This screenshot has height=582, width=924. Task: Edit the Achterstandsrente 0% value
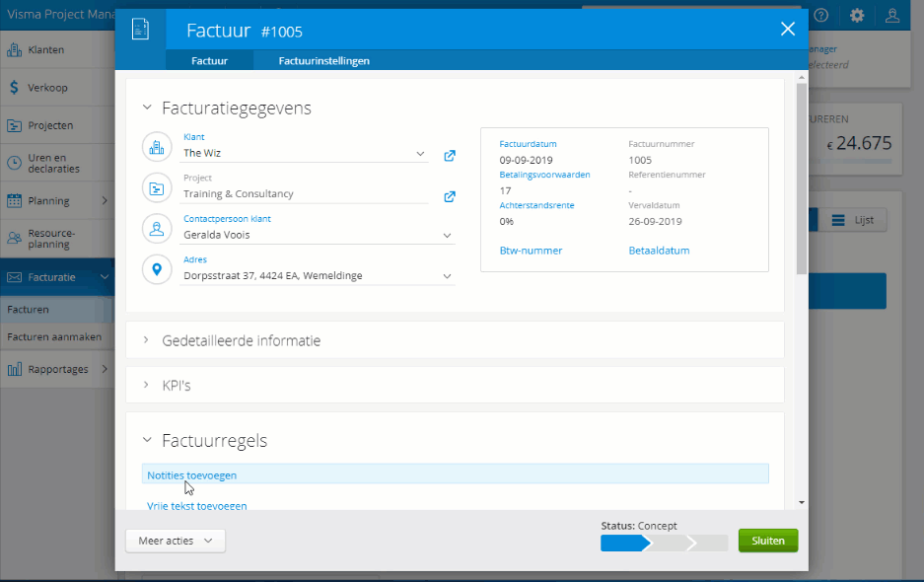click(506, 222)
